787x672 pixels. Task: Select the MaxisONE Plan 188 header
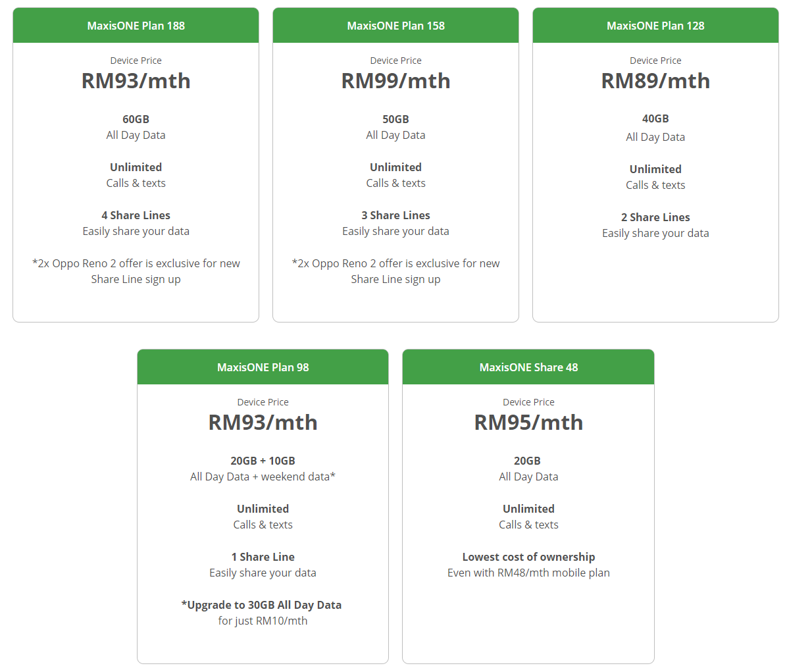136,26
